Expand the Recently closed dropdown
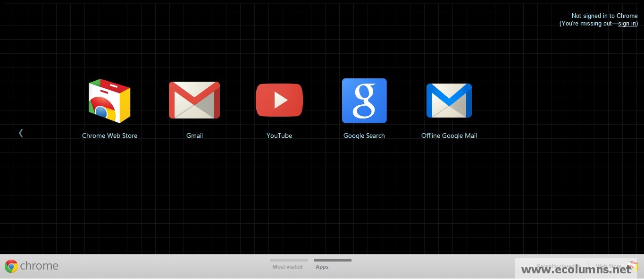The image size is (644, 279). [x=557, y=265]
